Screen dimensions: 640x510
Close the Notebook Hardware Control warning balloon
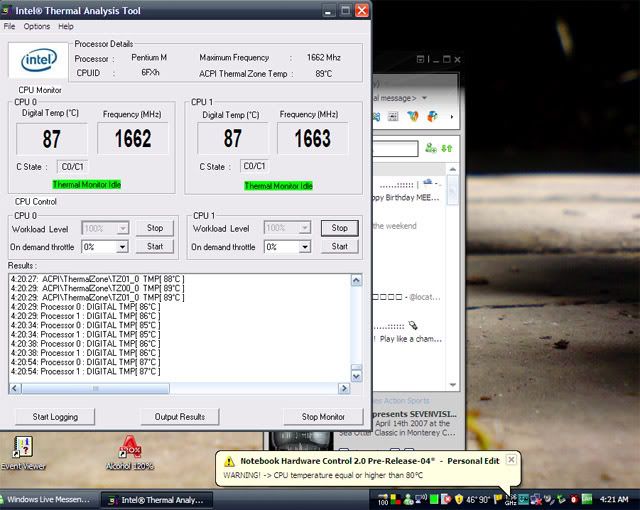point(511,460)
